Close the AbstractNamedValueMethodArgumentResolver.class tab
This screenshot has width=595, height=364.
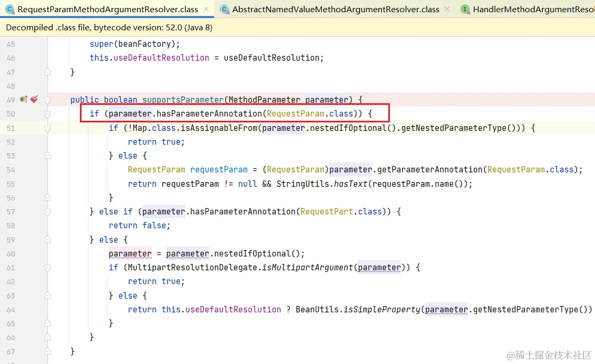point(447,9)
